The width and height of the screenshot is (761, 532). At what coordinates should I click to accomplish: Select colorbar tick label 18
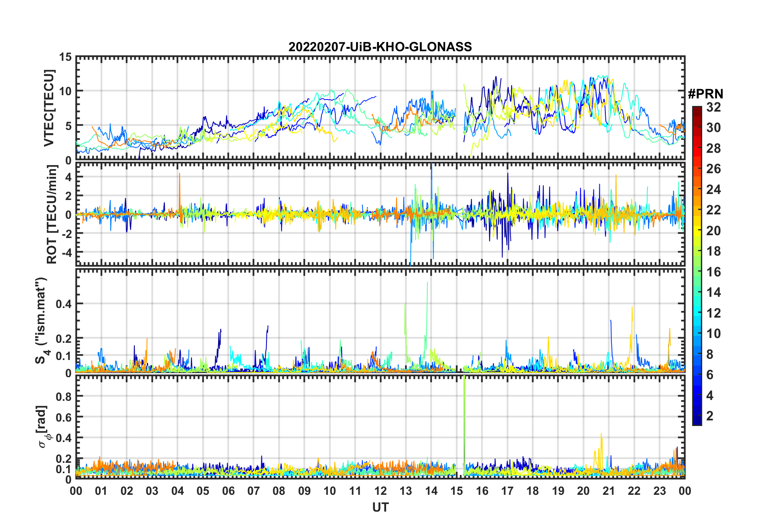pyautogui.click(x=714, y=251)
